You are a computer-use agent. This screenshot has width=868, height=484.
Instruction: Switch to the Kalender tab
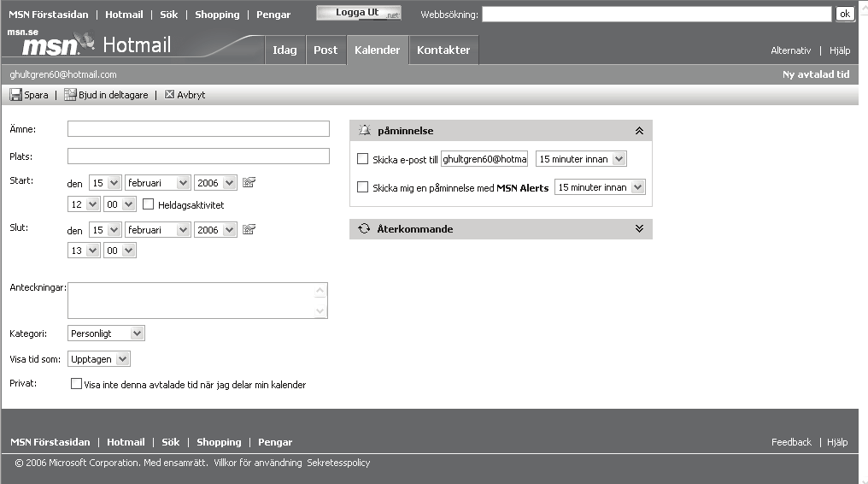(378, 50)
